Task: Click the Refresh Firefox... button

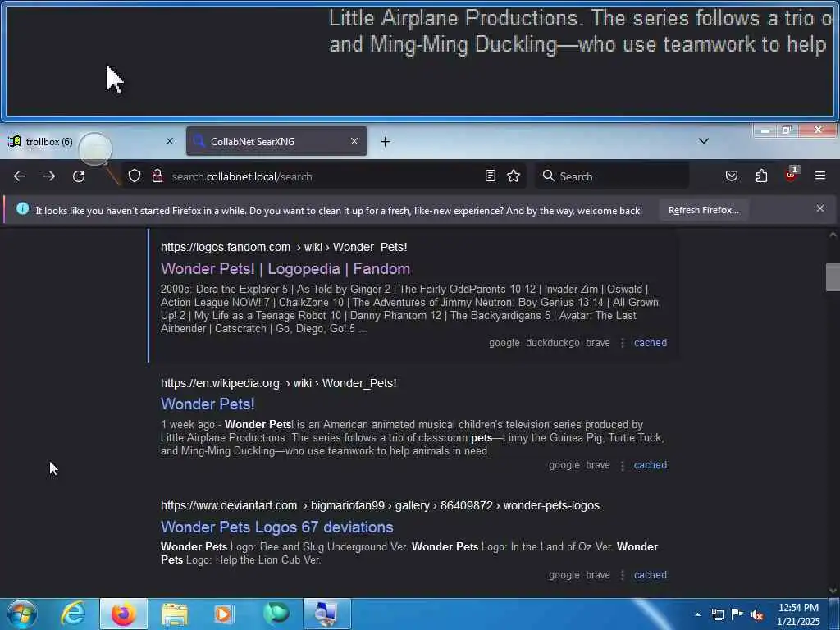Action: (x=703, y=210)
